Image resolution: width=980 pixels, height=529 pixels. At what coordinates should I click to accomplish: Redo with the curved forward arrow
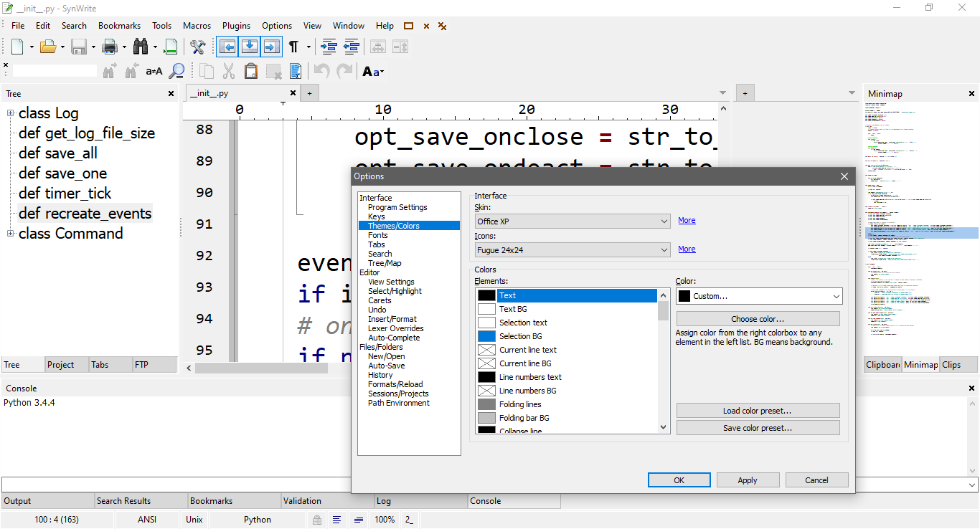click(x=344, y=71)
